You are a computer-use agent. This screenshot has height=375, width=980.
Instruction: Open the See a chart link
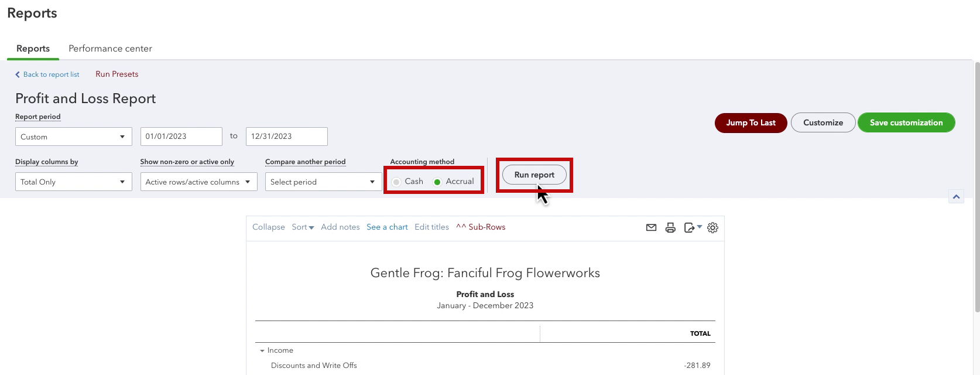tap(387, 227)
